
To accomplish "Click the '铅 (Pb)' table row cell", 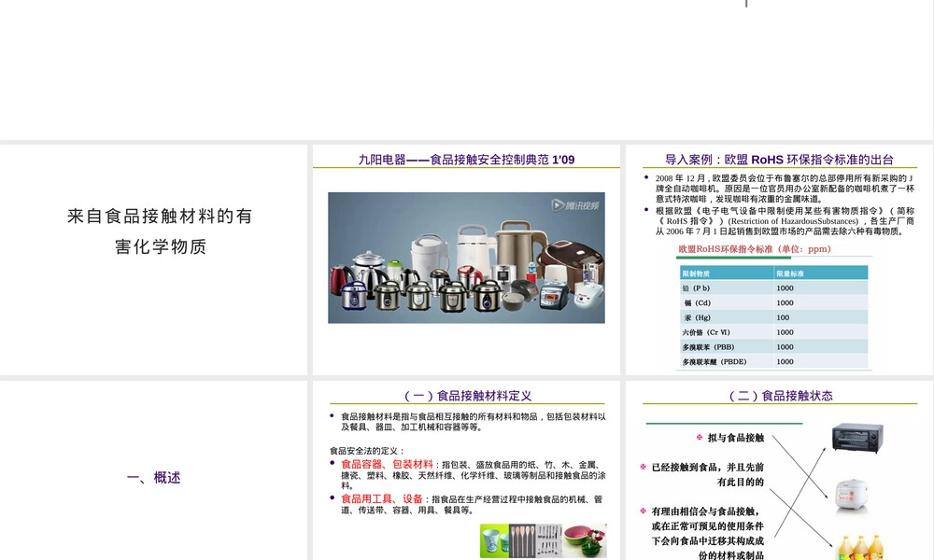I will 727,288.
